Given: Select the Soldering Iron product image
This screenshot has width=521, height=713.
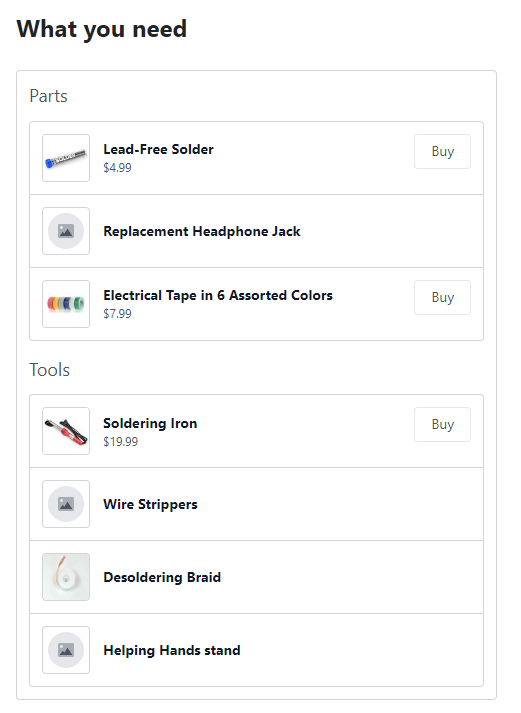Looking at the screenshot, I should (x=66, y=431).
